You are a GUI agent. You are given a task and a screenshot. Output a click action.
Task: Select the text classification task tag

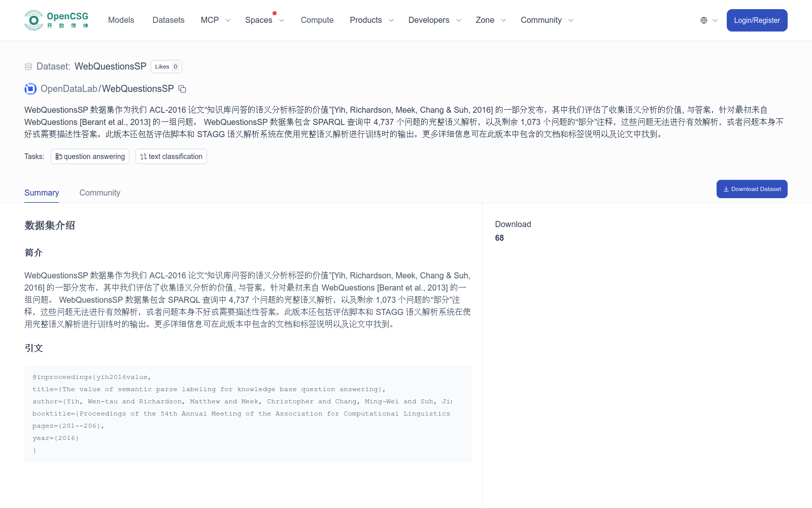(171, 156)
